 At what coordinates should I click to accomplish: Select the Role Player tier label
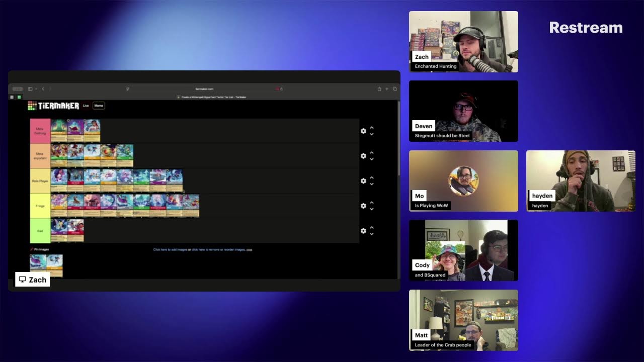[40, 180]
